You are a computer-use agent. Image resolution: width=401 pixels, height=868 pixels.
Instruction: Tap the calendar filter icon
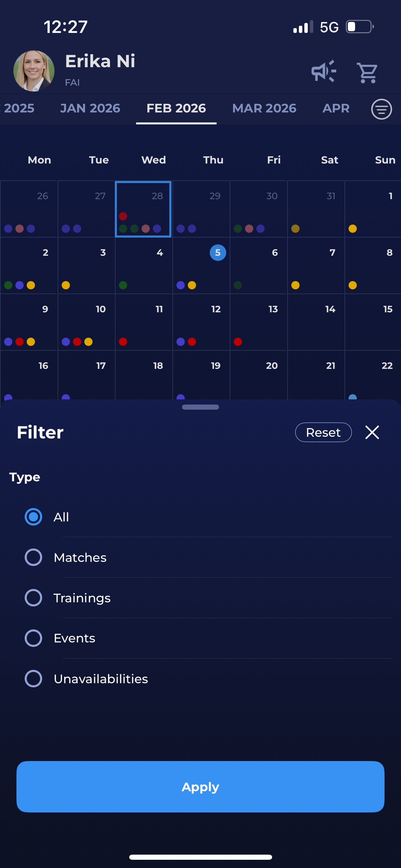tap(381, 109)
